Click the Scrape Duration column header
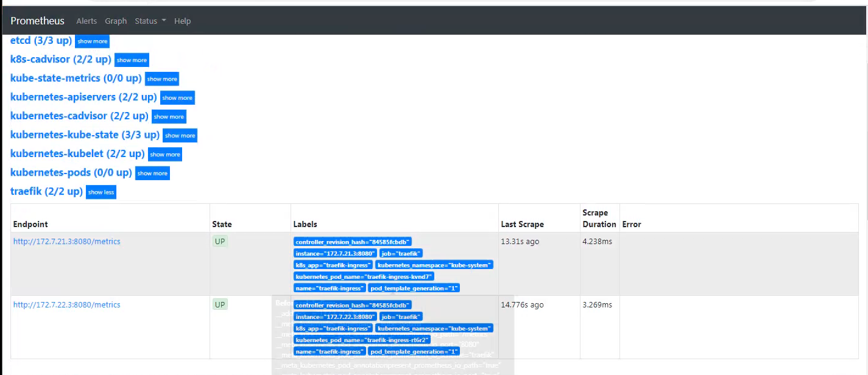Image resolution: width=868 pixels, height=375 pixels. pyautogui.click(x=599, y=219)
